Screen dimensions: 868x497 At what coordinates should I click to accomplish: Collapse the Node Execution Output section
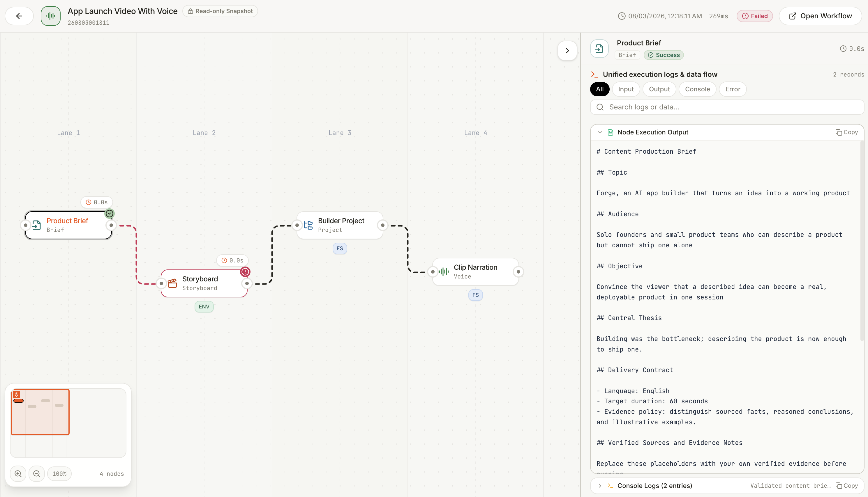coord(600,132)
